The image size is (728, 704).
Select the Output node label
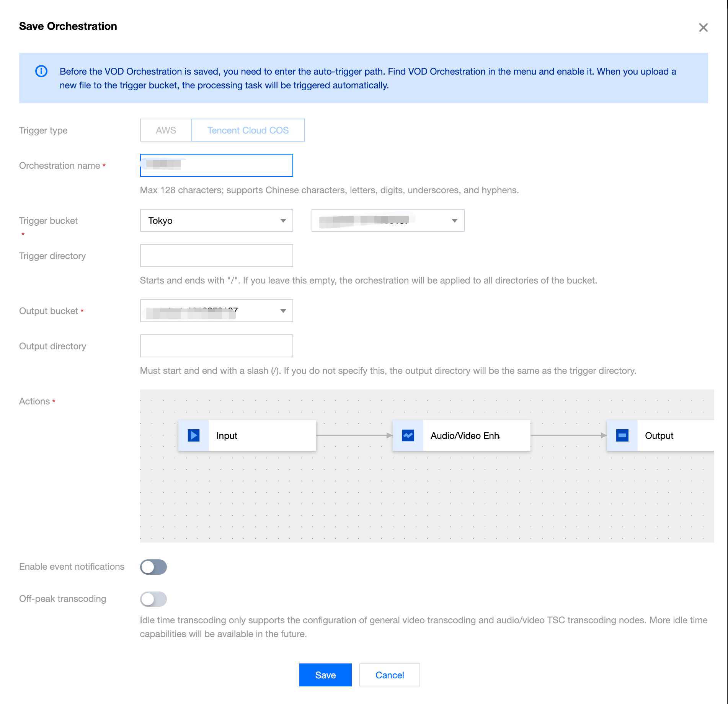click(659, 436)
